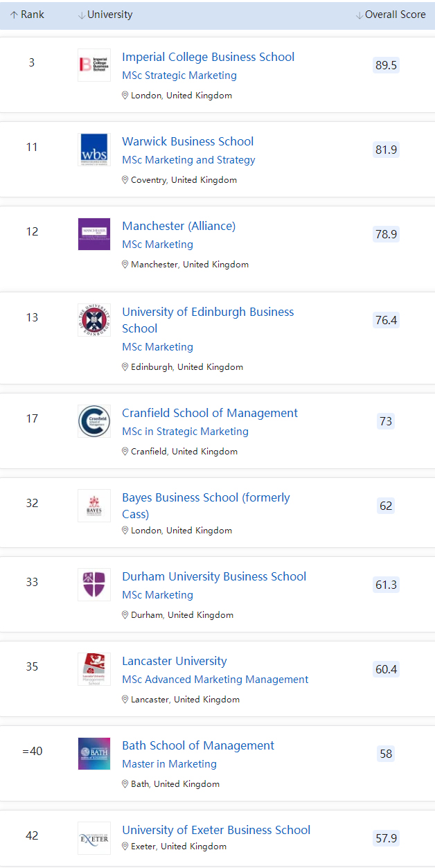
Task: Click the Cranfield School of Management logo
Action: pos(94,421)
